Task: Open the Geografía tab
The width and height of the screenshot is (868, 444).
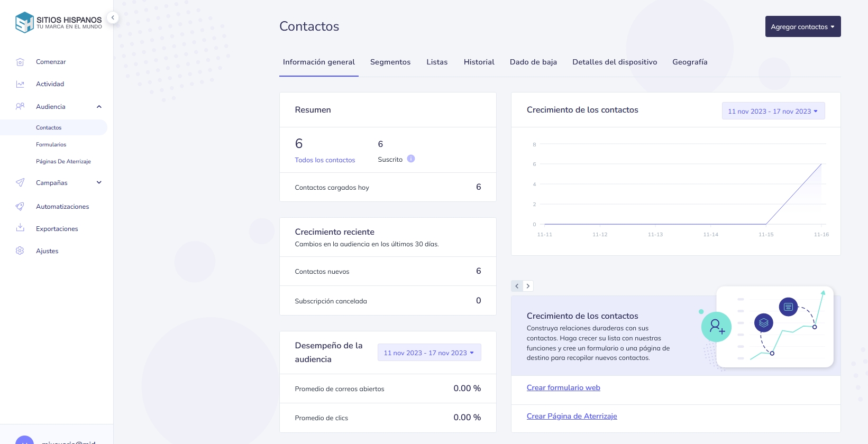Action: 689,62
